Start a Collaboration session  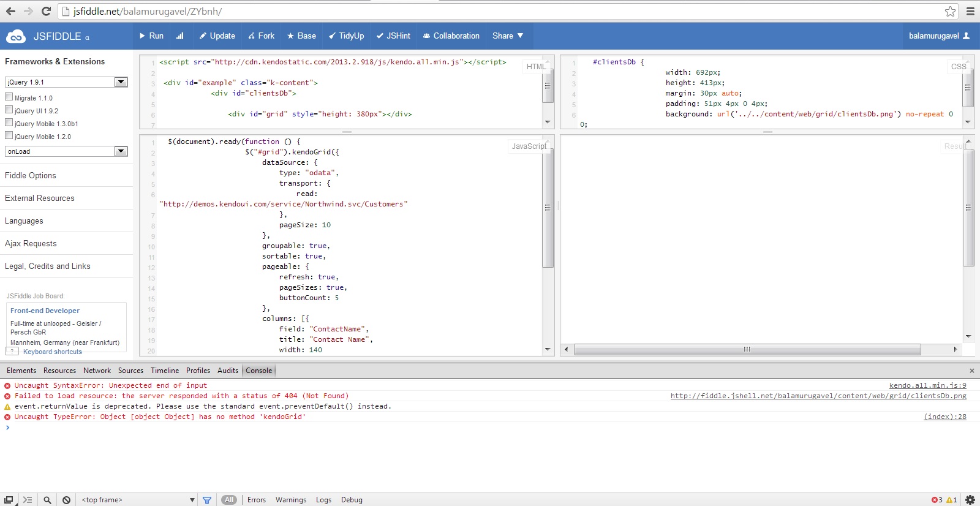coord(451,36)
